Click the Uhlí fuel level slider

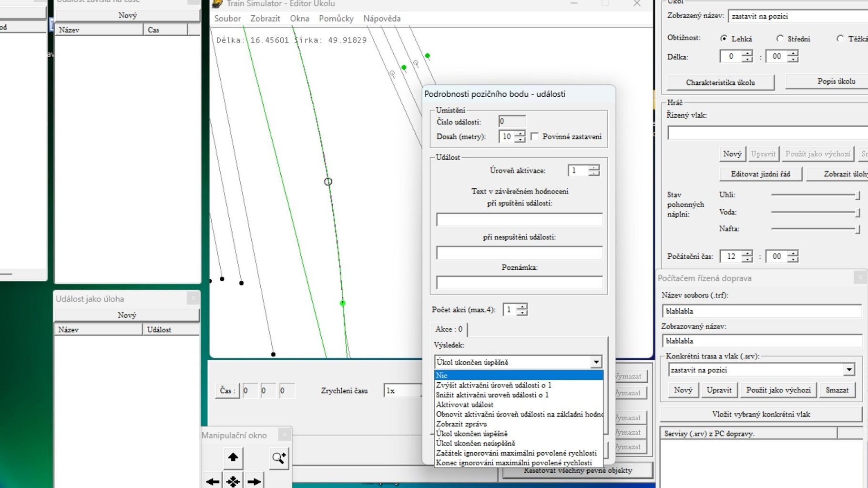pyautogui.click(x=816, y=194)
